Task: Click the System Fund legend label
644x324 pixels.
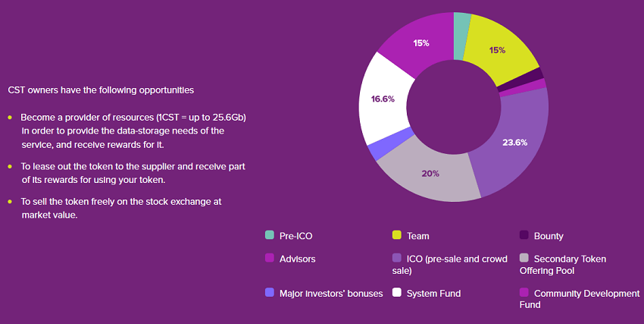Action: tap(433, 293)
